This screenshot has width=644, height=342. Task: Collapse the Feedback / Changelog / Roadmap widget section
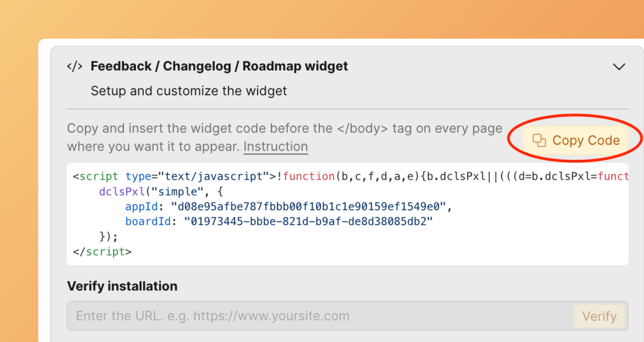click(619, 67)
